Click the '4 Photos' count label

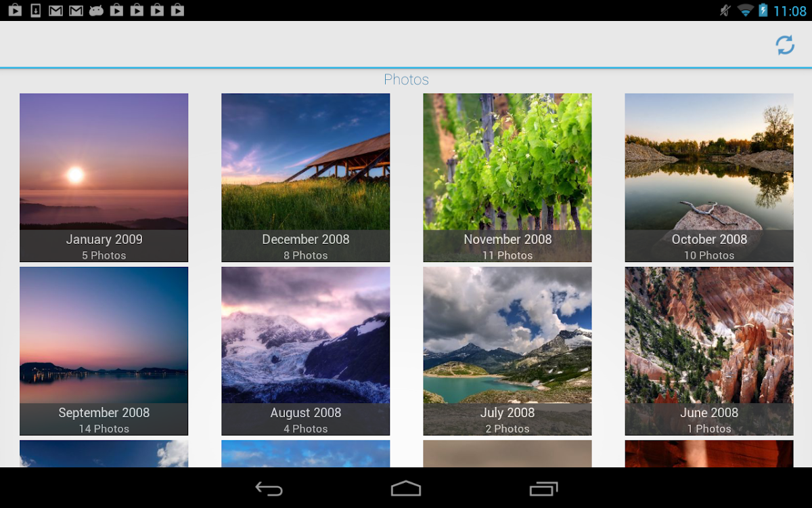click(x=306, y=429)
